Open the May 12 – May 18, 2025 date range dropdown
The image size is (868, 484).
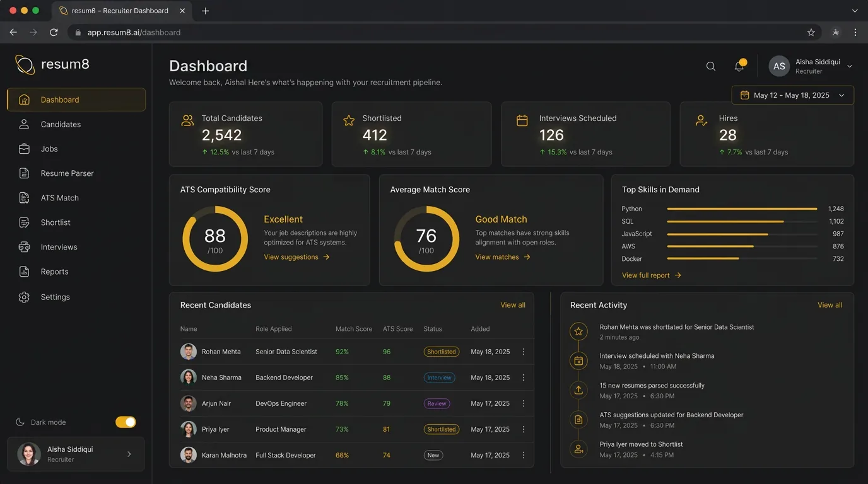click(x=793, y=95)
